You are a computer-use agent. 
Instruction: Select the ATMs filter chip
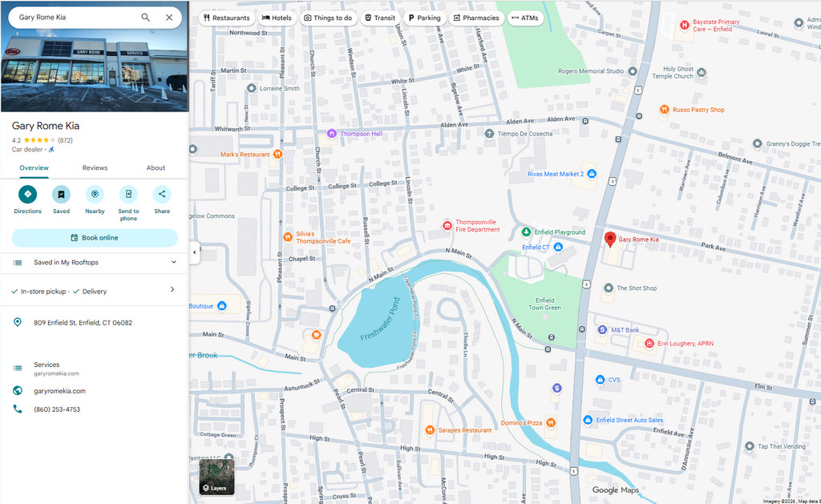click(525, 18)
